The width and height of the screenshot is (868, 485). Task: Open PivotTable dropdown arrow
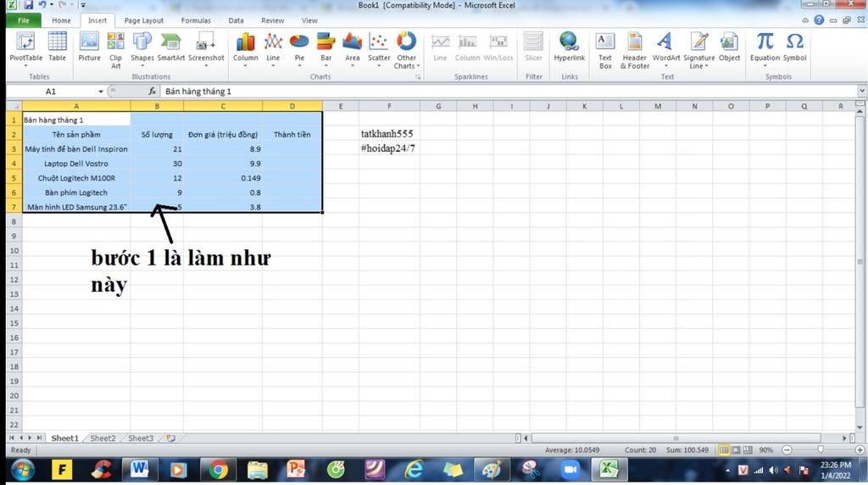click(x=25, y=66)
